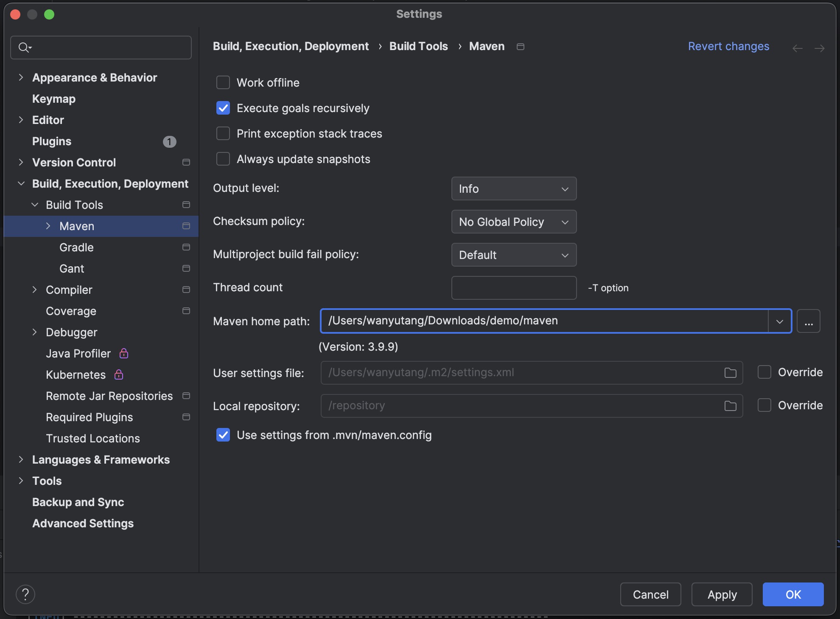Open the help question mark button

[x=25, y=594]
